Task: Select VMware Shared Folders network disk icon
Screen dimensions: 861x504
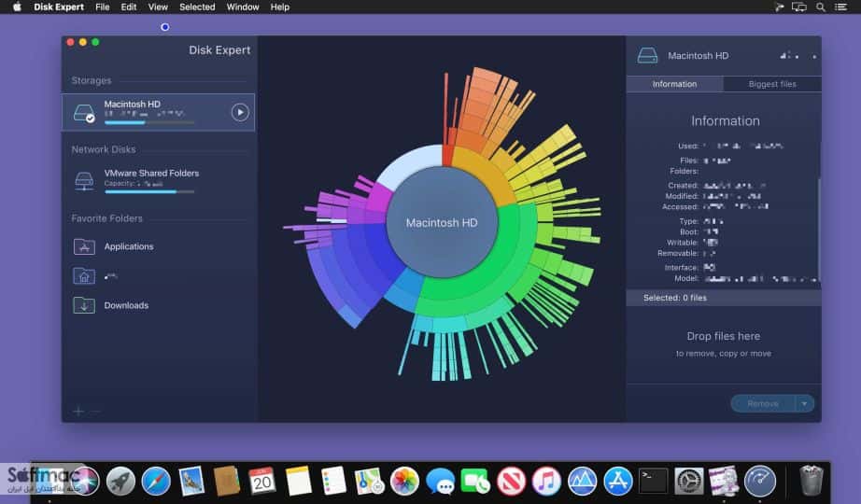Action: [84, 181]
